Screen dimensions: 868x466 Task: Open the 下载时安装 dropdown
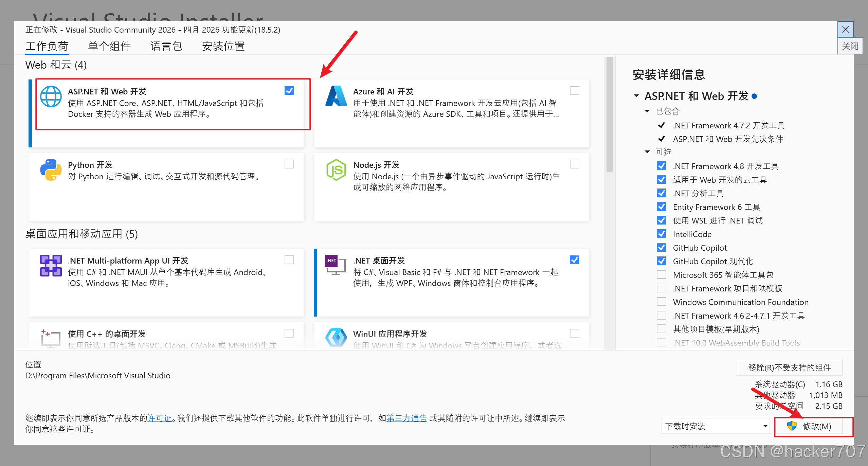(716, 426)
